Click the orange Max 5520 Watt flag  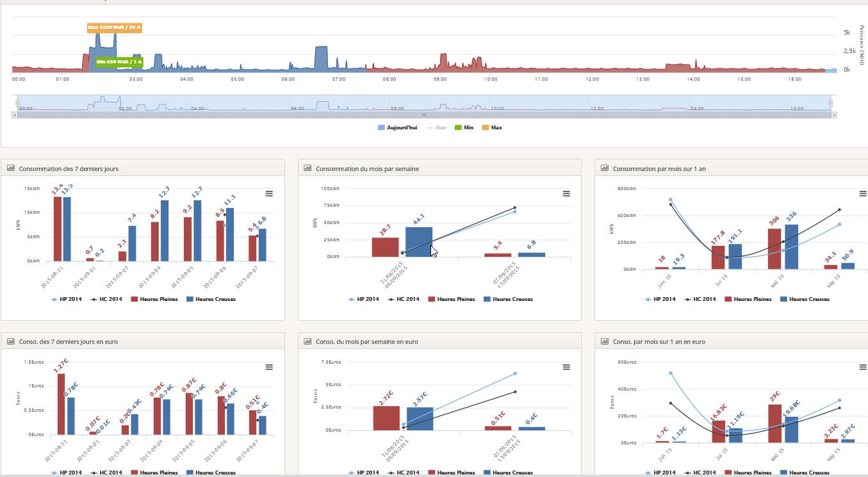[x=114, y=28]
